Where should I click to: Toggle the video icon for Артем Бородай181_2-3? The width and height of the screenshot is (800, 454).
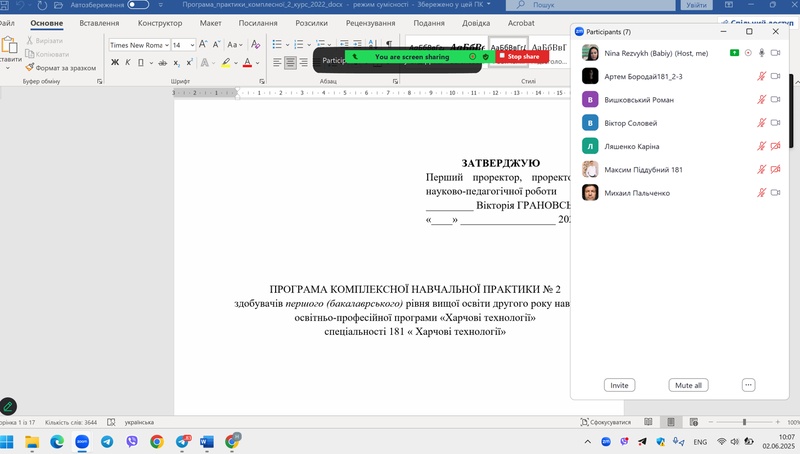(x=775, y=76)
